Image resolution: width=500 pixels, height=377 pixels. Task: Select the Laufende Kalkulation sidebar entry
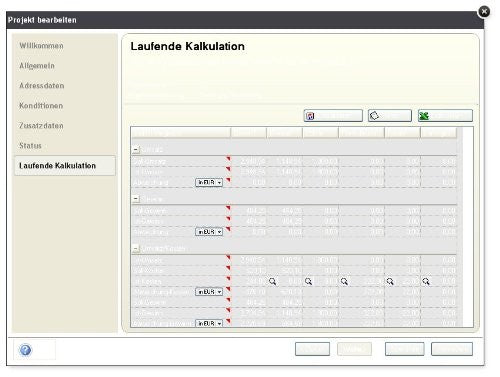65,166
